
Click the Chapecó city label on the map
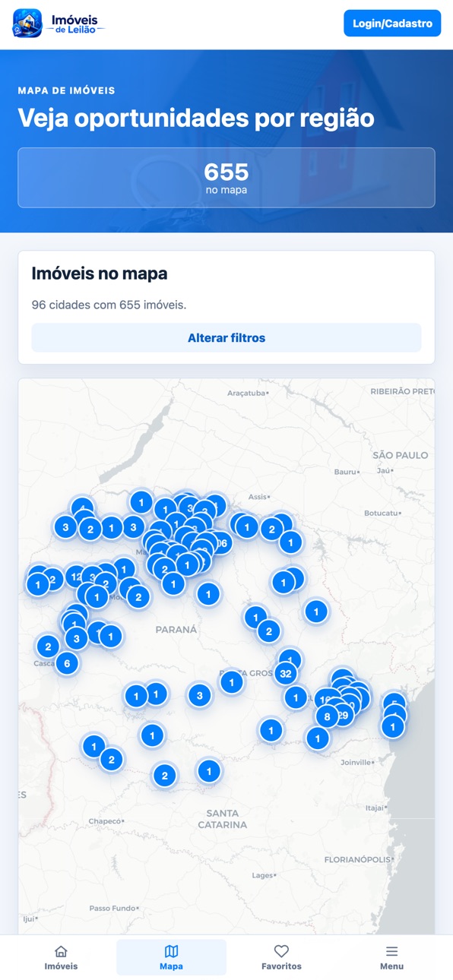click(x=105, y=821)
